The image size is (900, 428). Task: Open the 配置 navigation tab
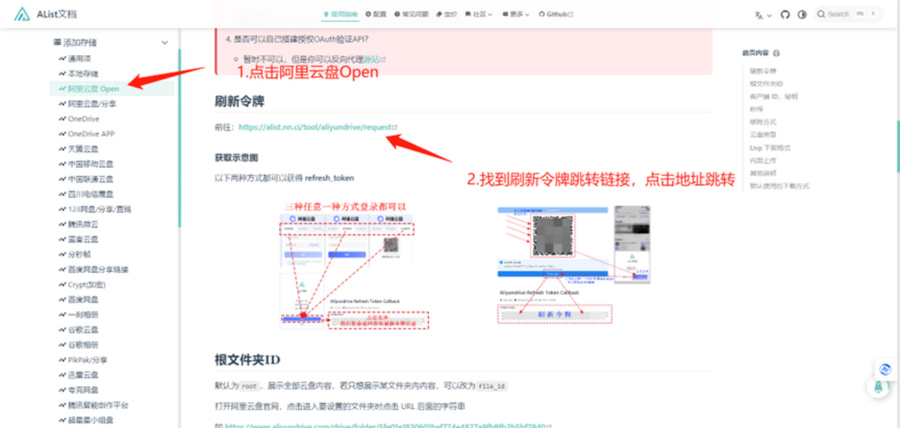(x=376, y=14)
